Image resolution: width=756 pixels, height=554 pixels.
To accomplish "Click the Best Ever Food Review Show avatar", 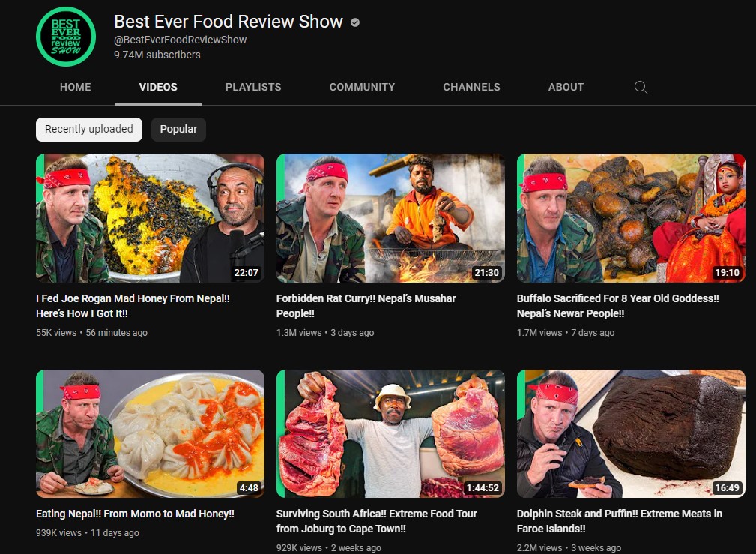I will 66,37.
